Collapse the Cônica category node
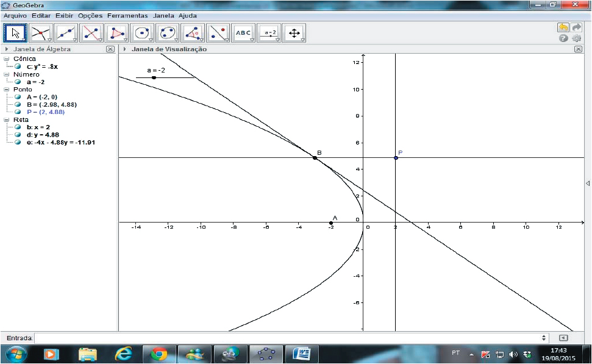This screenshot has height=364, width=592. (7, 59)
